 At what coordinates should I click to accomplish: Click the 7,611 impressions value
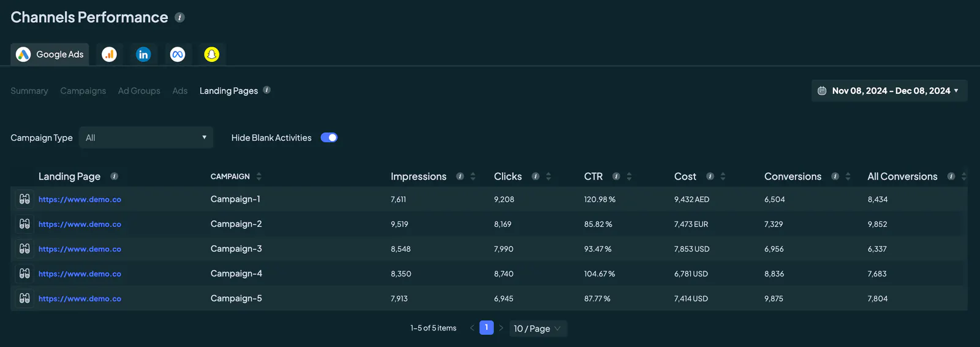[x=398, y=199]
